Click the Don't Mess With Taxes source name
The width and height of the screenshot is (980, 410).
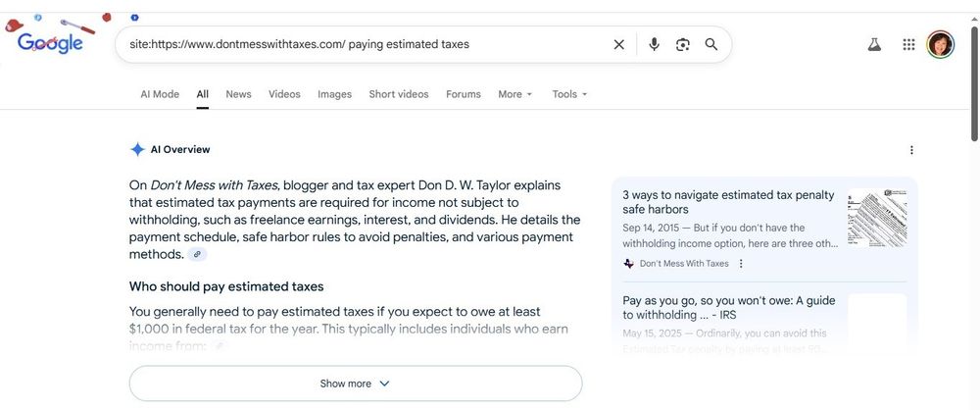(x=684, y=264)
